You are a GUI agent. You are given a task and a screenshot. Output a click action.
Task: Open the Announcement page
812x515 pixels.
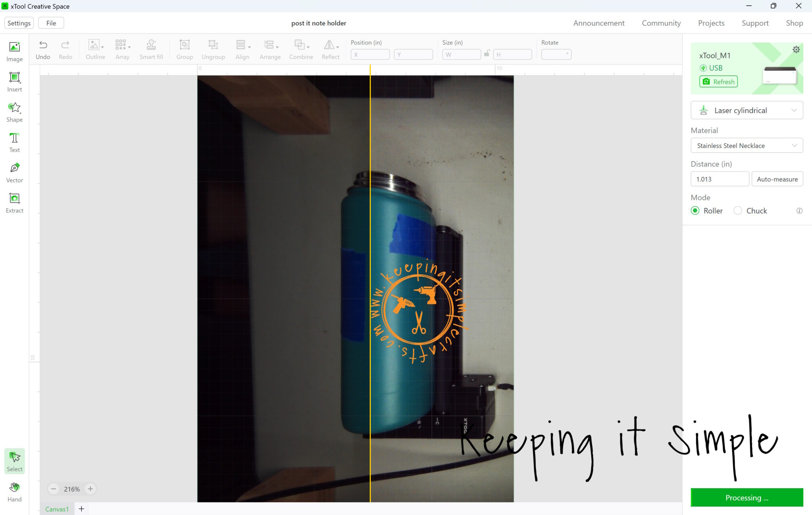(x=599, y=23)
